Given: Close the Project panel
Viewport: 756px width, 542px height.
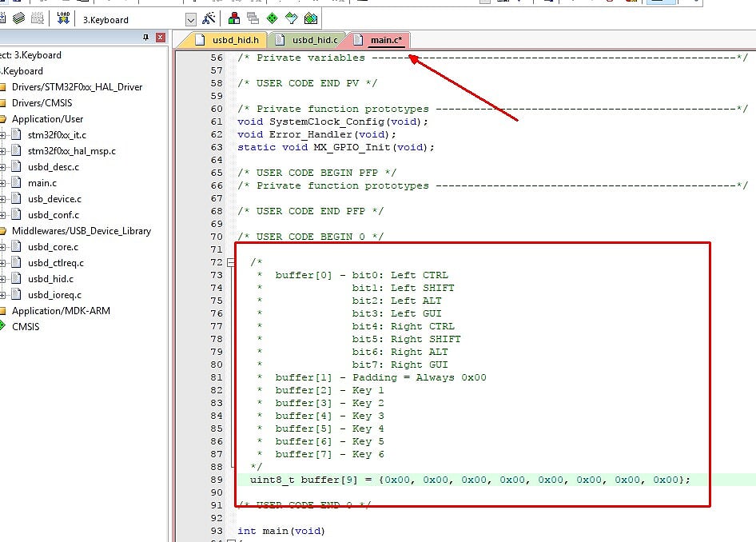Looking at the screenshot, I should [x=161, y=38].
